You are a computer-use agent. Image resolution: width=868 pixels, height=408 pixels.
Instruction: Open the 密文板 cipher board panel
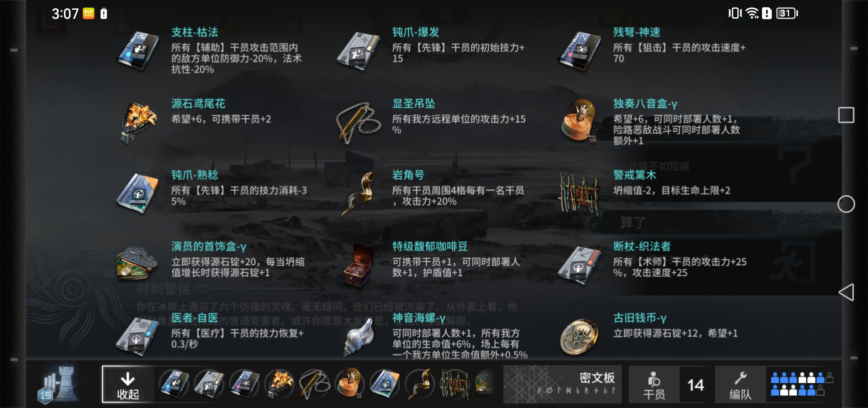[562, 385]
